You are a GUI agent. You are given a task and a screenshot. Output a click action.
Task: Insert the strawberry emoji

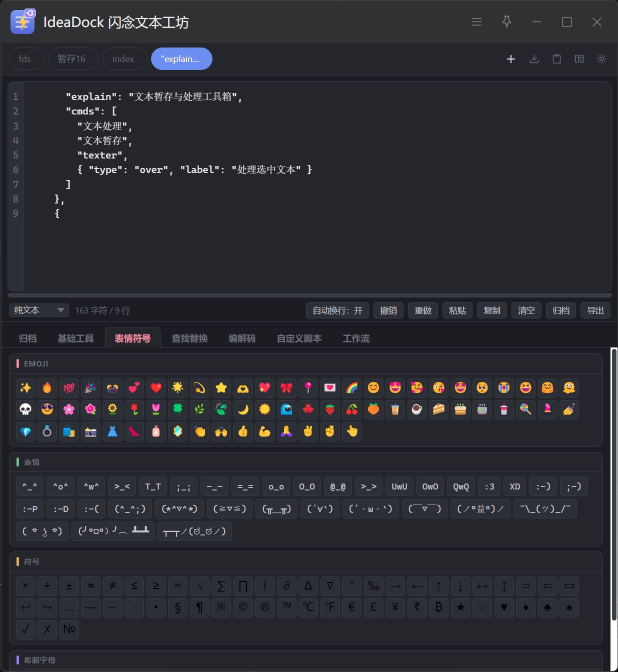[x=330, y=409]
